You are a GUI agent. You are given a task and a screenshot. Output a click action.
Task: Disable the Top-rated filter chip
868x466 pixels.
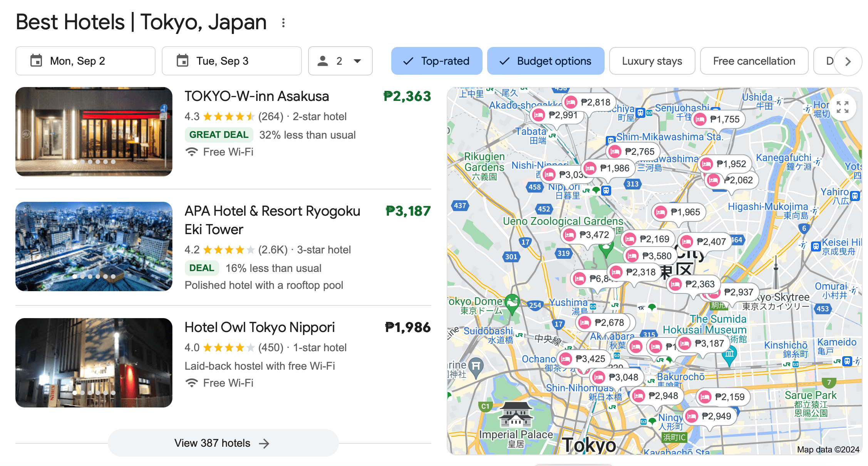tap(437, 61)
